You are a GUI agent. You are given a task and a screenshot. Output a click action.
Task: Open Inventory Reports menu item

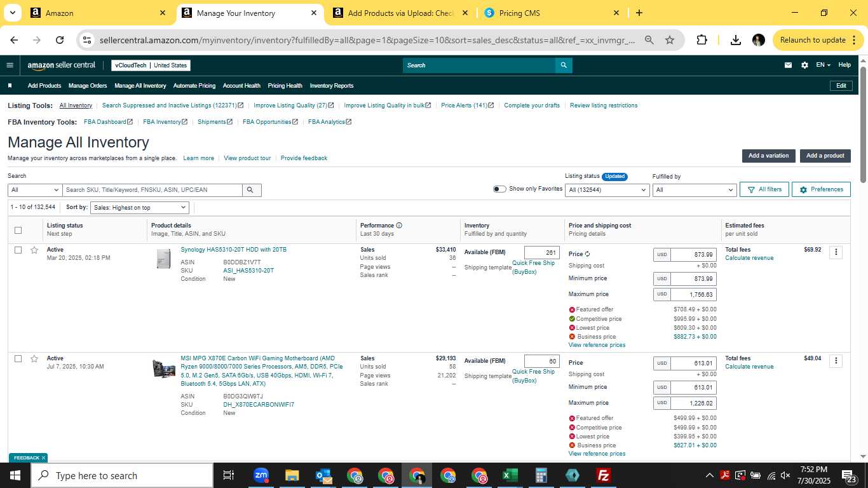click(x=332, y=86)
